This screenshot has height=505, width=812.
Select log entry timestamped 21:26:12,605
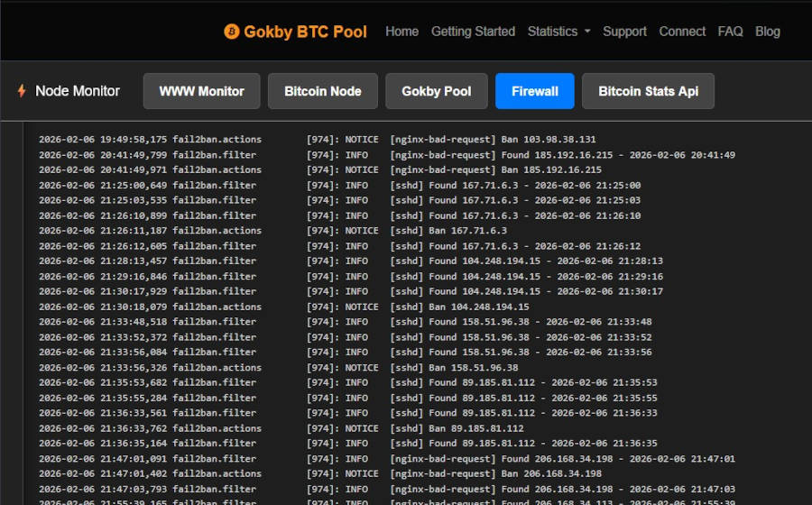[x=340, y=246]
